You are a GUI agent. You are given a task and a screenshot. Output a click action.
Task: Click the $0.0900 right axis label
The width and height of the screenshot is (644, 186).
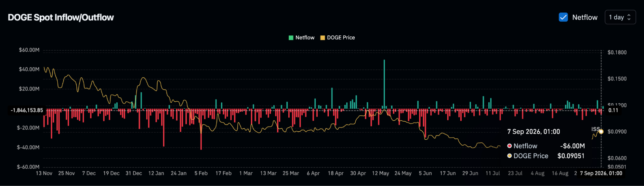[617, 132]
